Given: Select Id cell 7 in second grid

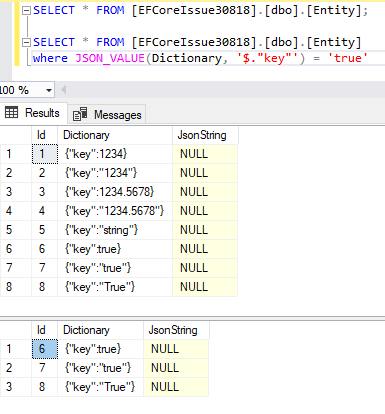Looking at the screenshot, I should click(x=45, y=368).
